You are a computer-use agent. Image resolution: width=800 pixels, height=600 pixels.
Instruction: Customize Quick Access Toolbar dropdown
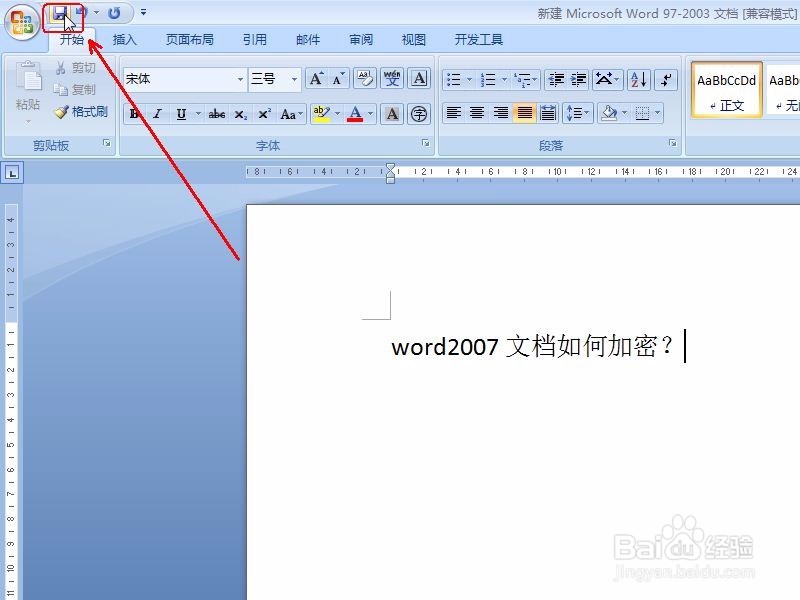(143, 13)
